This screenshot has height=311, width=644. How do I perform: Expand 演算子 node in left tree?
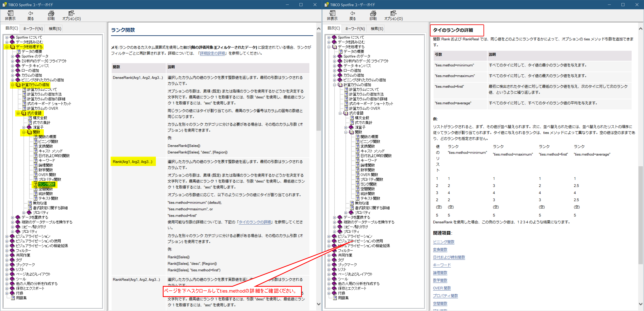click(x=24, y=127)
